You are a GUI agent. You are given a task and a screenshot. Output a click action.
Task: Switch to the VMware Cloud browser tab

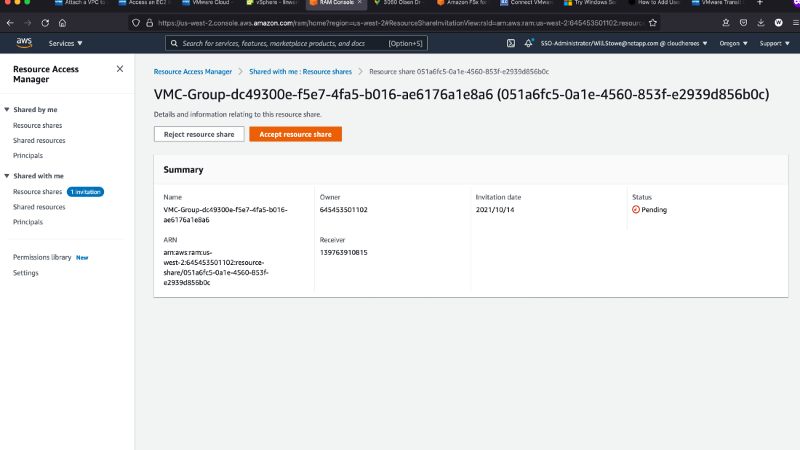tap(208, 3)
